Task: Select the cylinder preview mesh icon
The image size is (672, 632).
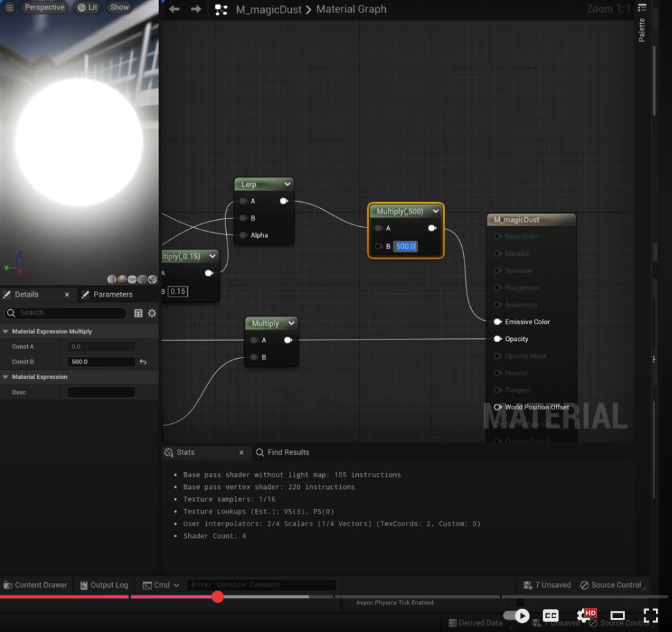Action: tap(111, 279)
